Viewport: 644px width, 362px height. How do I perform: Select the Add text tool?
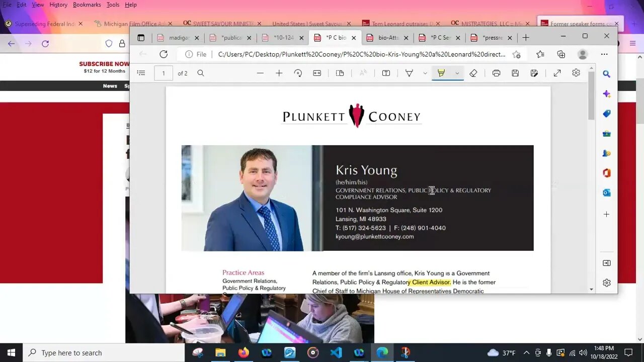coord(386,73)
